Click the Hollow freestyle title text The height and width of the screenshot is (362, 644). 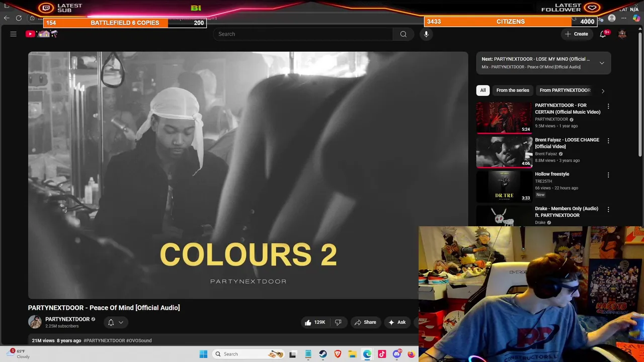pos(552,174)
